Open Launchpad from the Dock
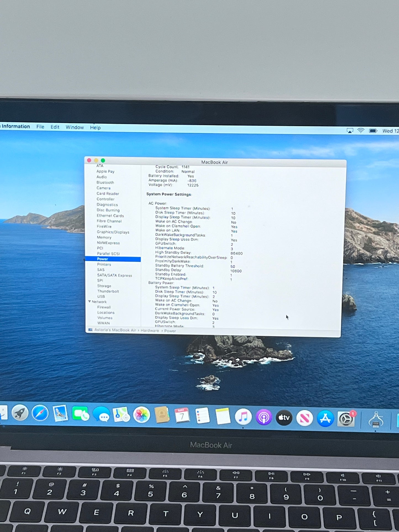399x532 pixels. (x=20, y=413)
